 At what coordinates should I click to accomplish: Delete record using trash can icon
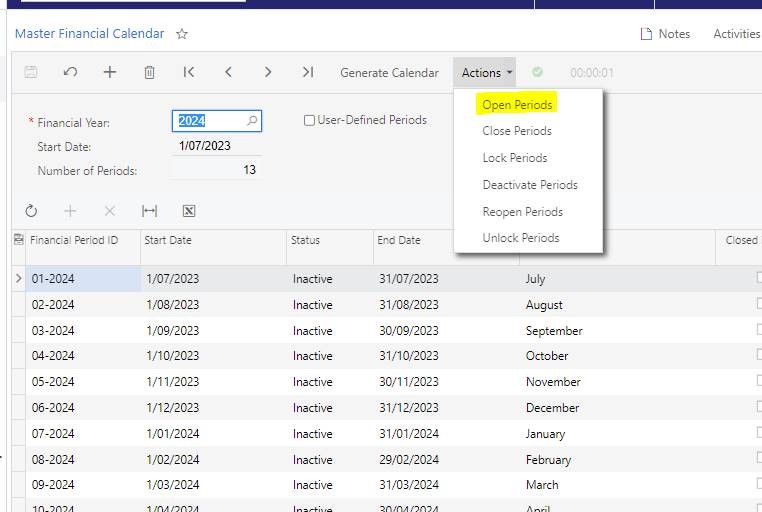click(x=149, y=72)
